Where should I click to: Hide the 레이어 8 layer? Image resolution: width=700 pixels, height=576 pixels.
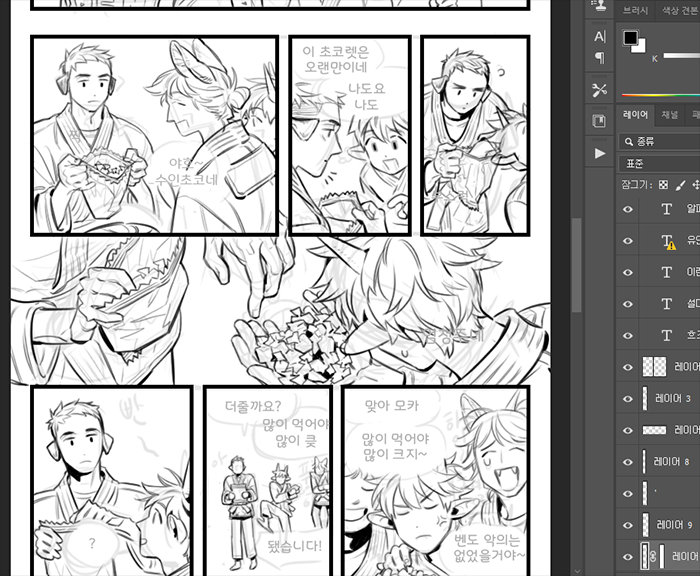(628, 462)
